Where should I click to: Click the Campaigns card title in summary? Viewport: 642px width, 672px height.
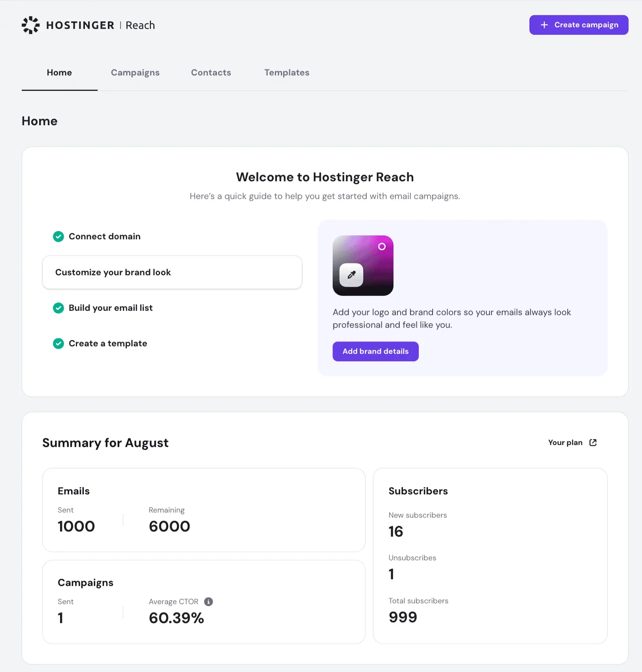(85, 583)
